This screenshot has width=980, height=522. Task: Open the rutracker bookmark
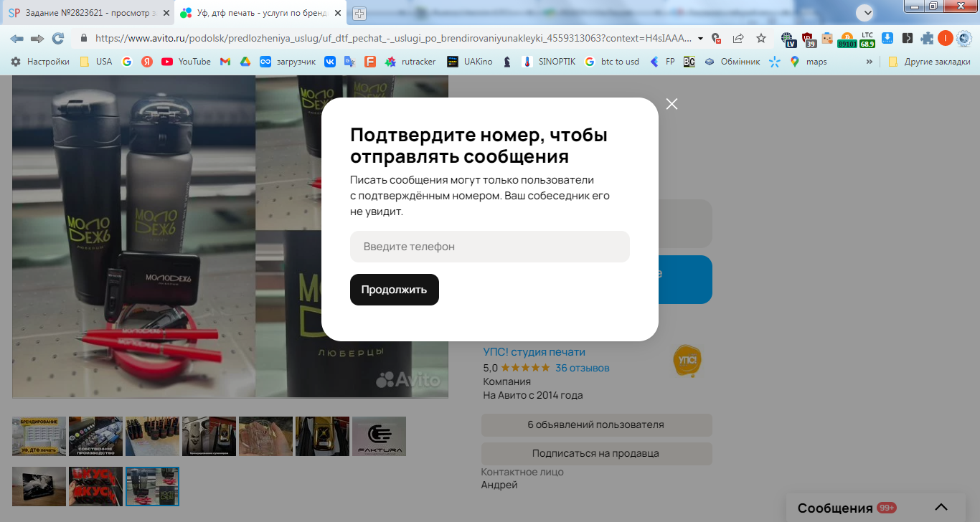[410, 62]
